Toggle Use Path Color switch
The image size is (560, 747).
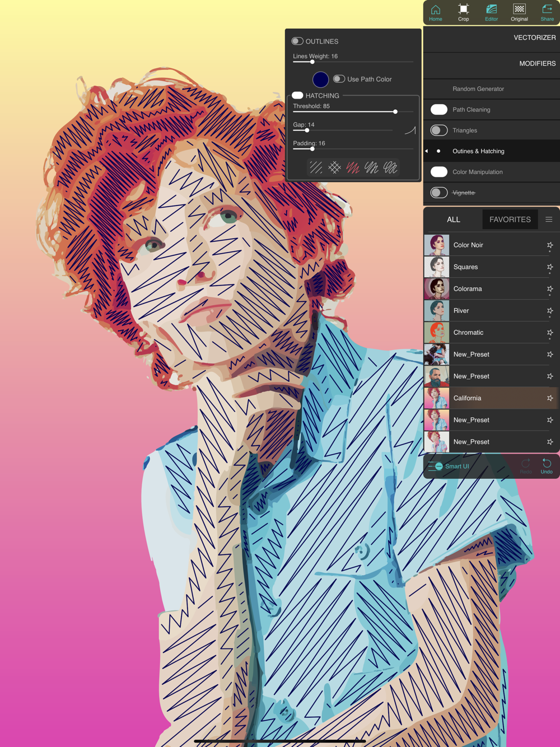[x=339, y=79]
